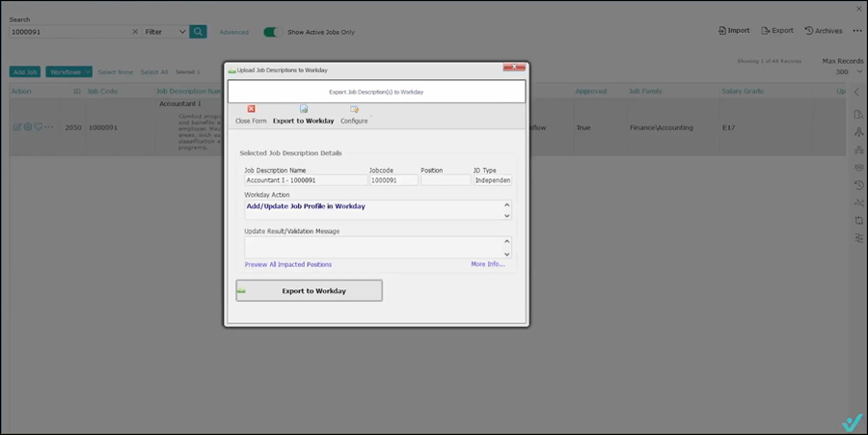868x435 pixels.
Task: Click the edit pencil icon in Action column
Action: [x=16, y=127]
